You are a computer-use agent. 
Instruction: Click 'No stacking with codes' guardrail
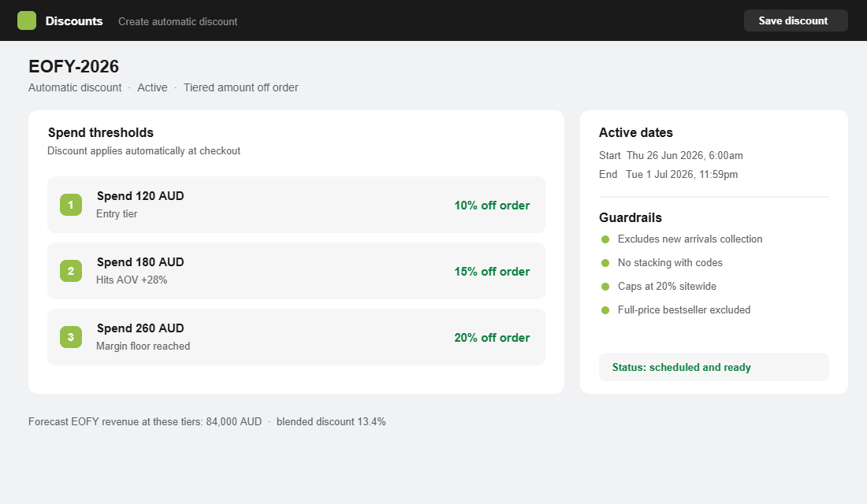pyautogui.click(x=670, y=262)
